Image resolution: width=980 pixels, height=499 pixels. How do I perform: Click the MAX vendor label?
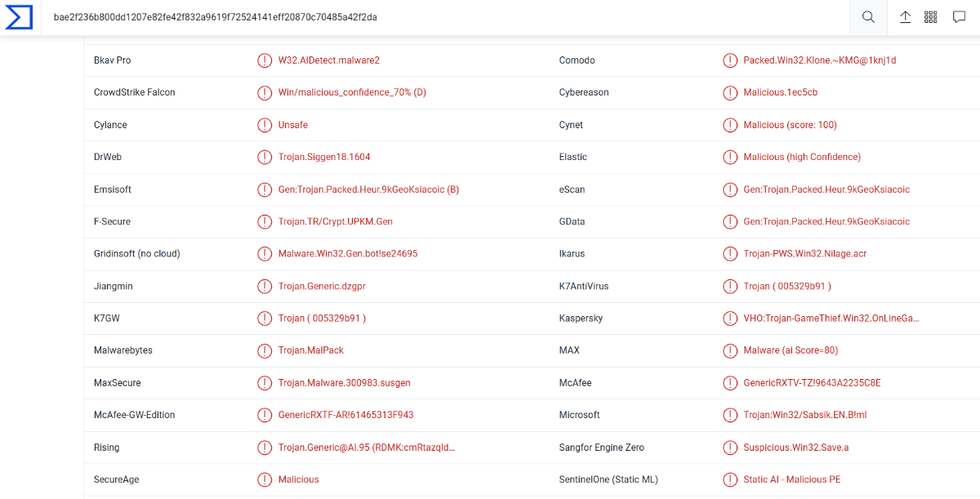(569, 350)
